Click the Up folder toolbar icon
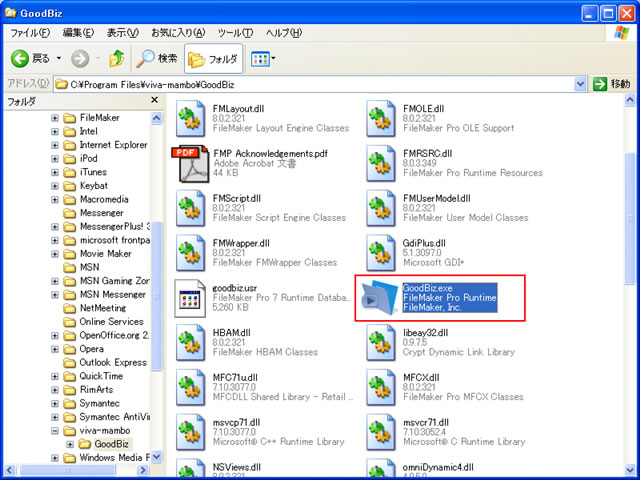Image resolution: width=640 pixels, height=480 pixels. 117,58
